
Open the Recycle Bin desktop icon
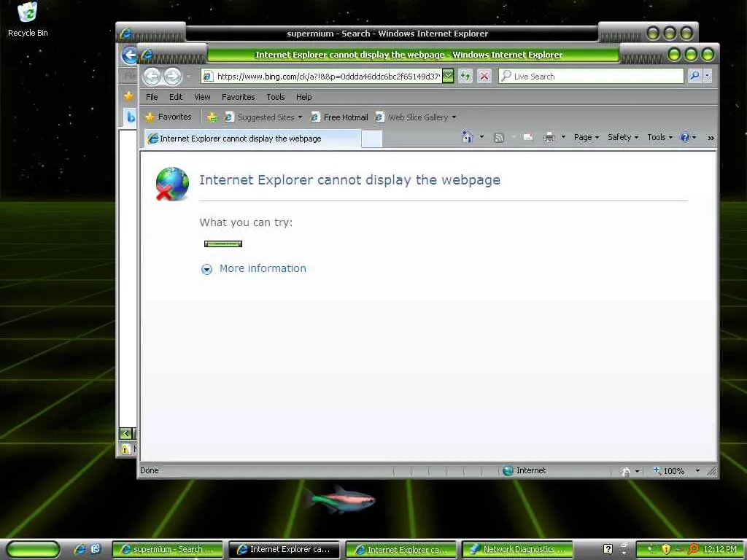coord(28,19)
